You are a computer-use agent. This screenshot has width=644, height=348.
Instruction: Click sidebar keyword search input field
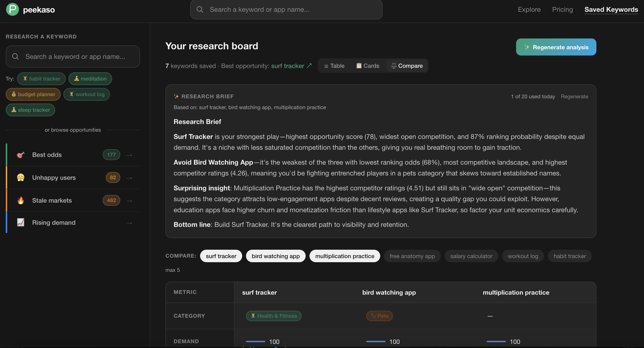coord(75,56)
